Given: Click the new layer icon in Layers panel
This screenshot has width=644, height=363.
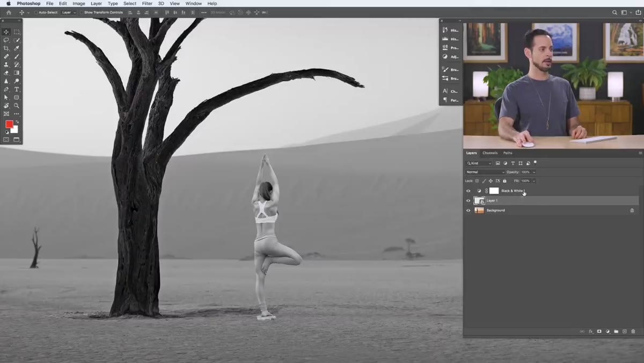Looking at the screenshot, I should [625, 332].
